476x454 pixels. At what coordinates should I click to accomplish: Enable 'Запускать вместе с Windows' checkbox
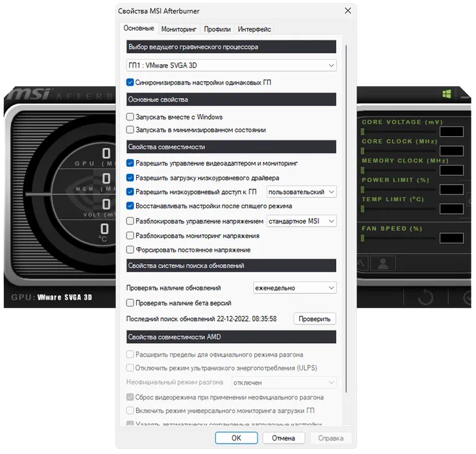point(130,117)
